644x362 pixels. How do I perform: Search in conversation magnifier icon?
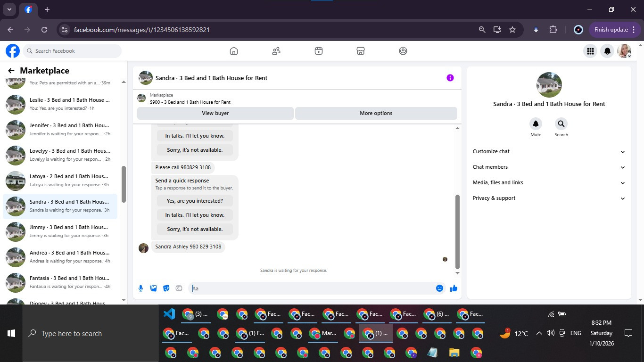561,124
